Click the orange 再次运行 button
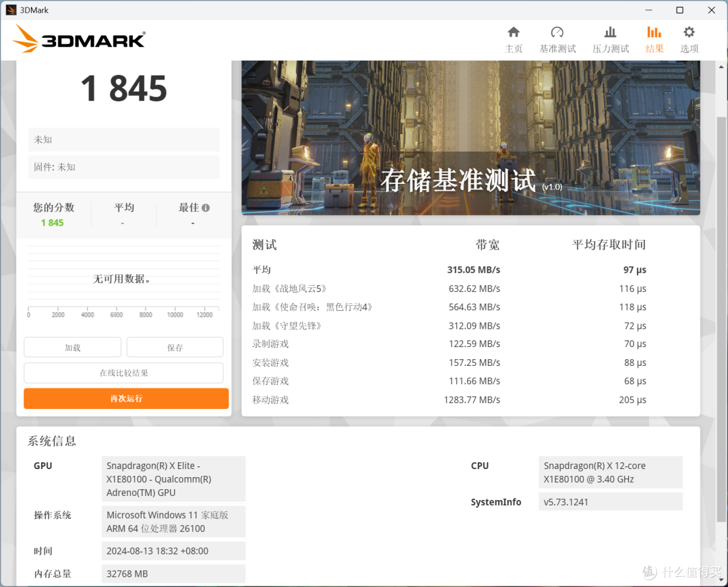Screen dimensions: 728x587 126,398
